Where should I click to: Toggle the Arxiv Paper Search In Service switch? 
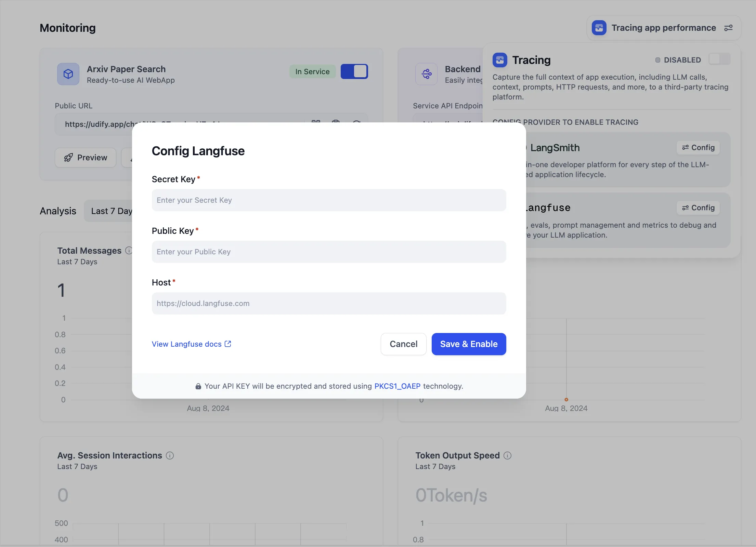[354, 71]
